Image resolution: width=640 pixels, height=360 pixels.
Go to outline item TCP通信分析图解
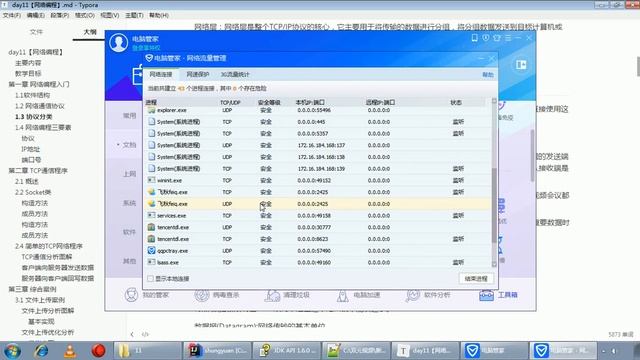point(47,257)
